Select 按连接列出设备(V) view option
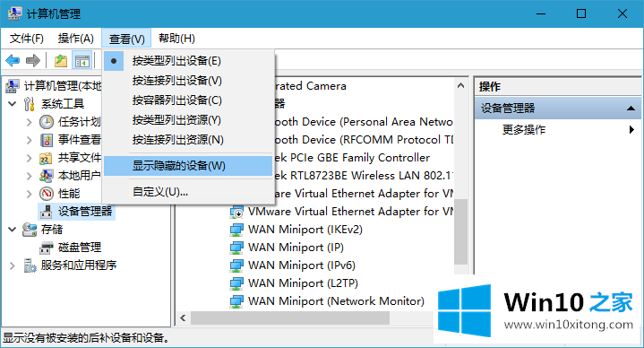Image resolution: width=644 pixels, height=348 pixels. [x=188, y=81]
